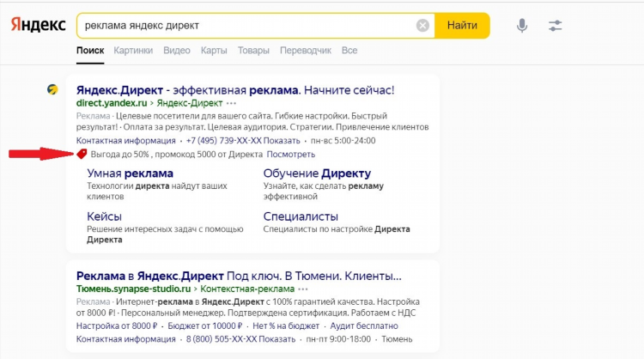
Task: Click the Тюмень.synapse-studio.ru URL
Action: click(133, 289)
